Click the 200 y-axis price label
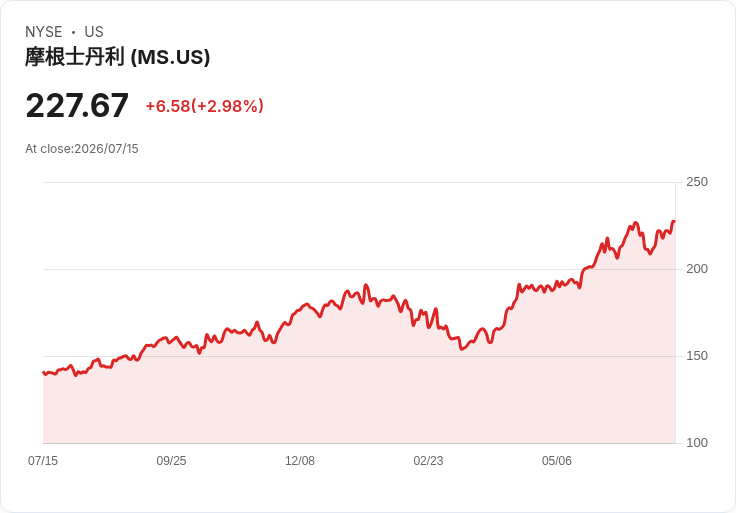Viewport: 736px width, 513px height. point(697,269)
